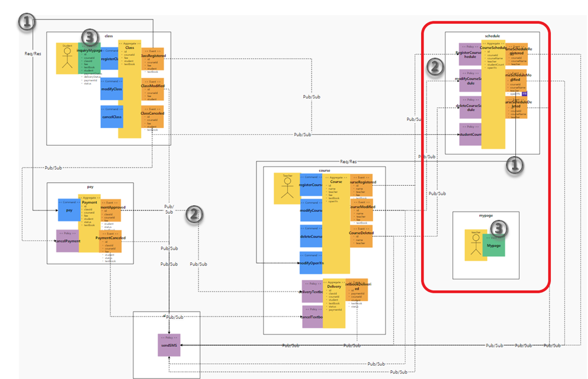This screenshot has width=588, height=379.
Task: Select the TextbookDelivered event sticky
Action: [357, 290]
